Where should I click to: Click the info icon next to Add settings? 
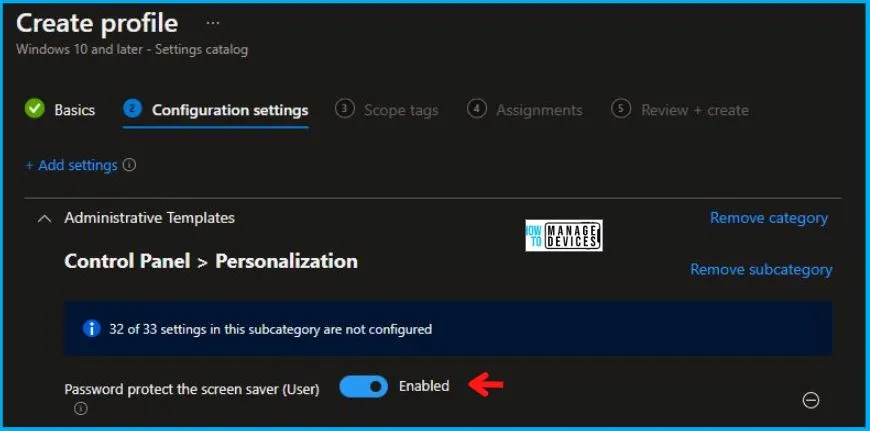pos(129,165)
